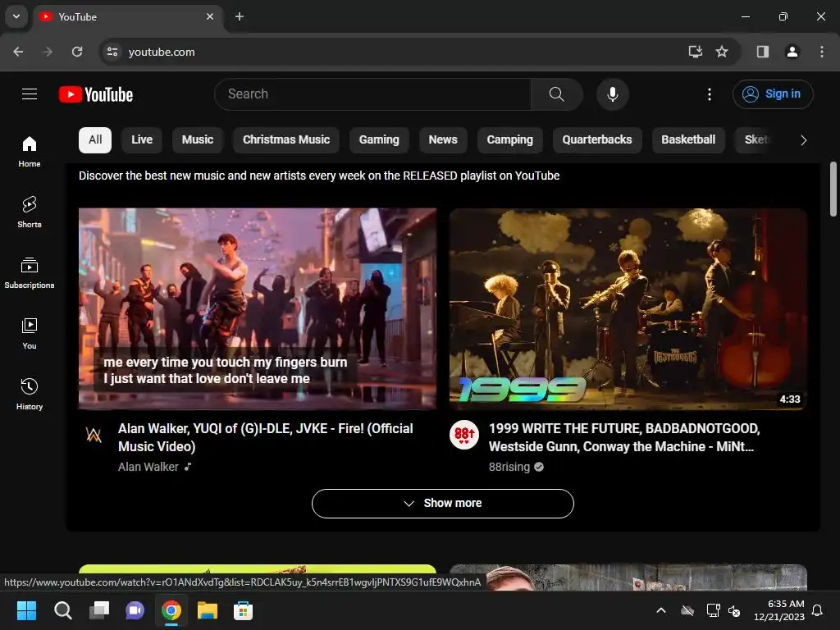Open Task View on the taskbar
The image size is (840, 630).
point(99,610)
